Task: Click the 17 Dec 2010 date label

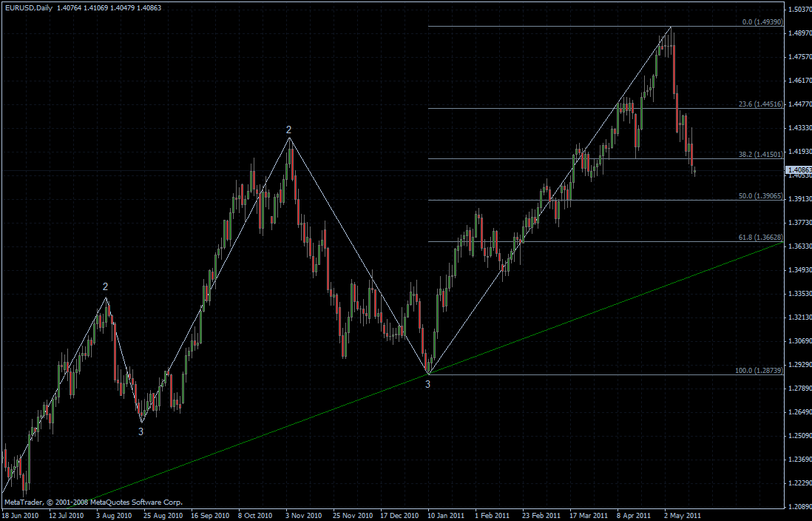Action: click(x=399, y=515)
